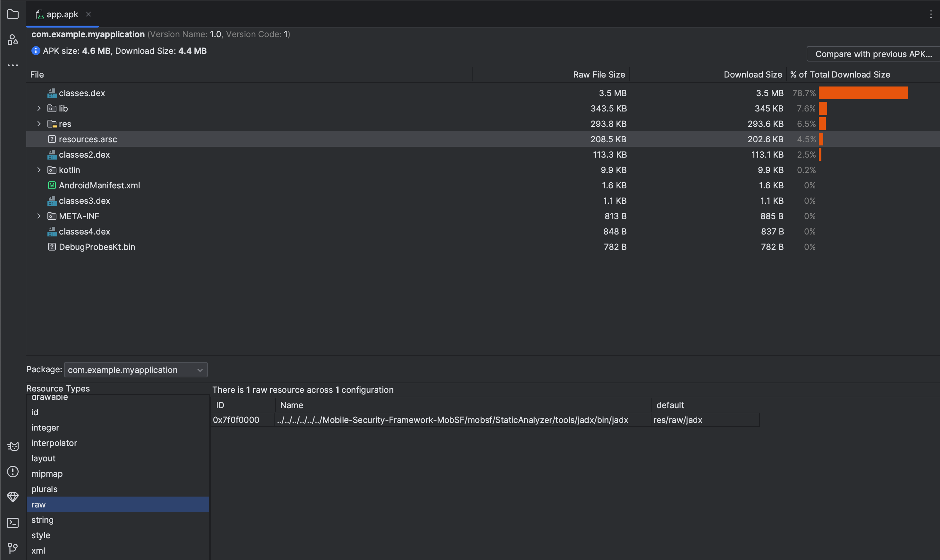
Task: Open the App Quality Insights gem icon
Action: click(x=13, y=497)
